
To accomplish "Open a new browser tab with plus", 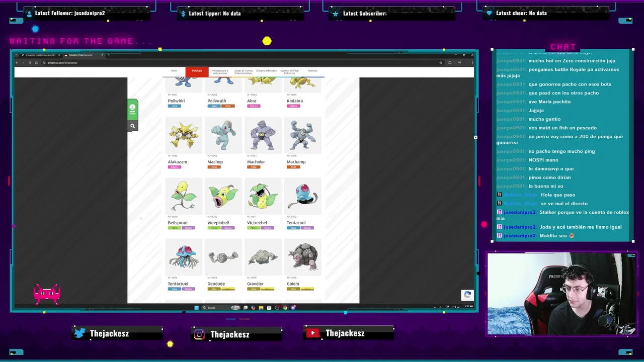I will click(x=109, y=55).
